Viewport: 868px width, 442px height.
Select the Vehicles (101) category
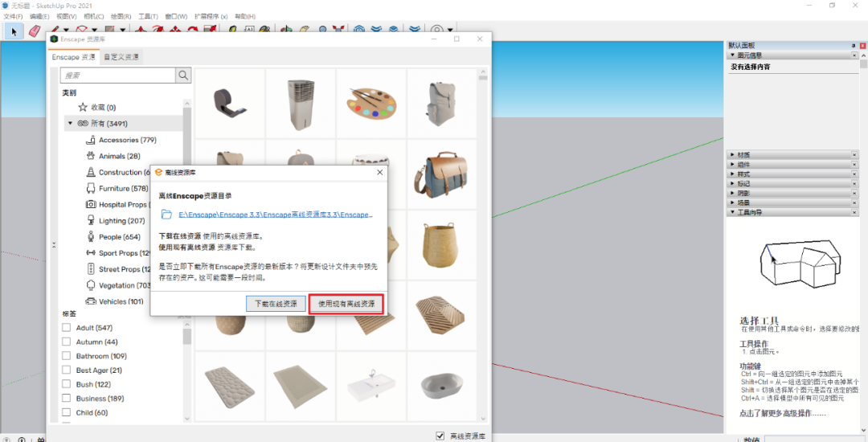pos(121,301)
